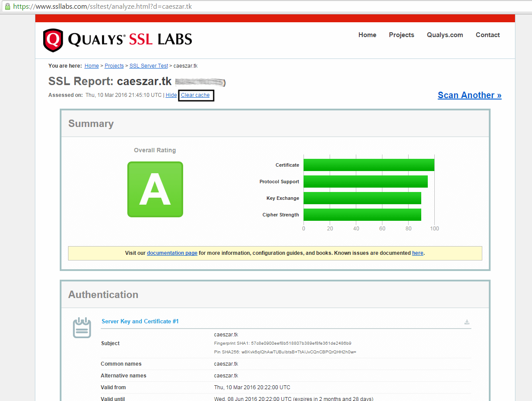
Task: Click the certificate clipboard icon
Action: (82, 328)
